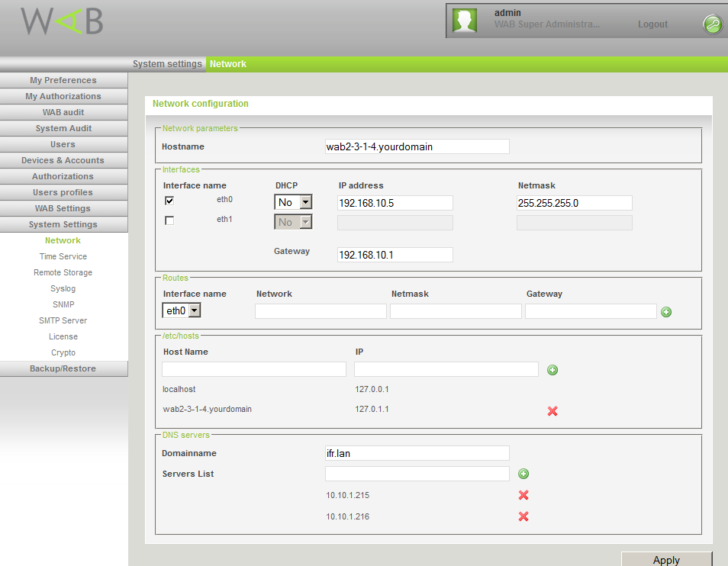Viewport: 728px width, 566px height.
Task: Click Network breadcrumb tab
Action: point(228,64)
